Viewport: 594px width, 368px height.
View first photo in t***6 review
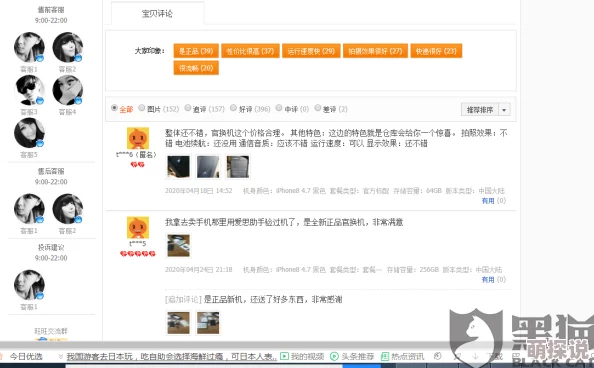(x=178, y=166)
